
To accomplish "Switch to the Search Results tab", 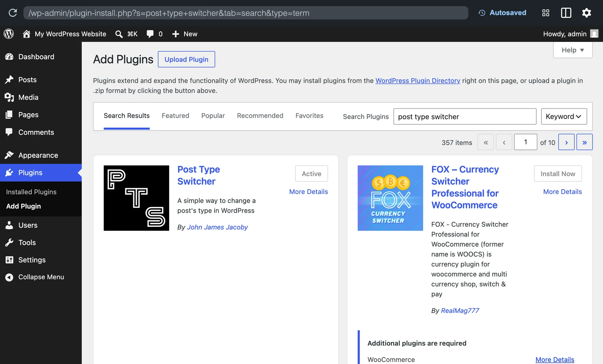I will coord(126,116).
